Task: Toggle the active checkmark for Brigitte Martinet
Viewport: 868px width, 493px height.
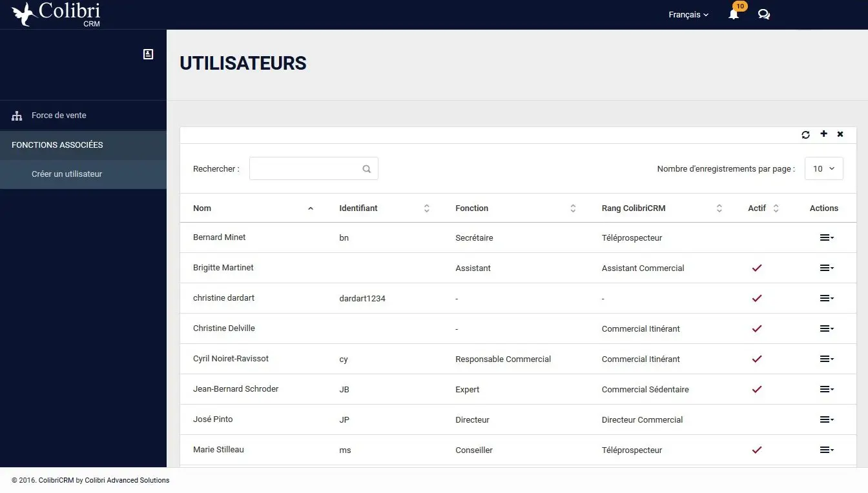Action: click(x=757, y=268)
